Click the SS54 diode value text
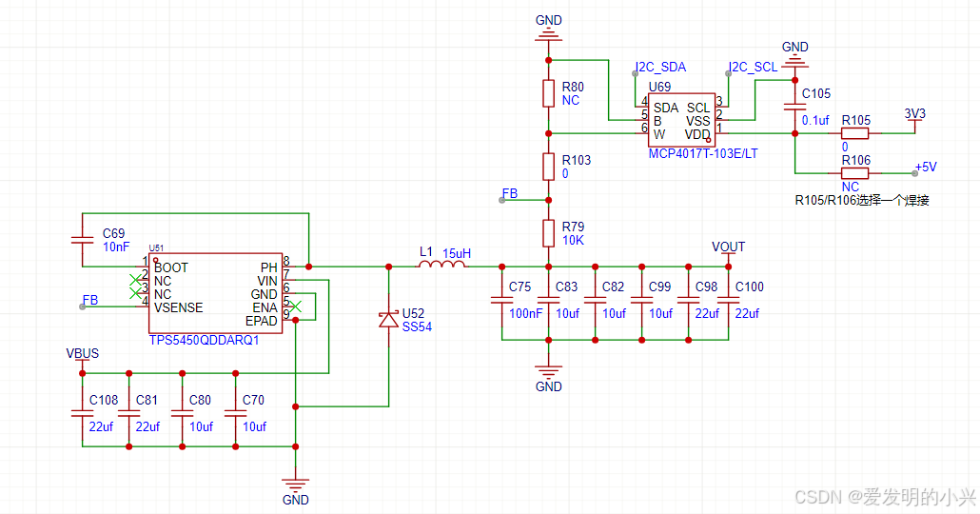The image size is (980, 514). click(x=417, y=327)
